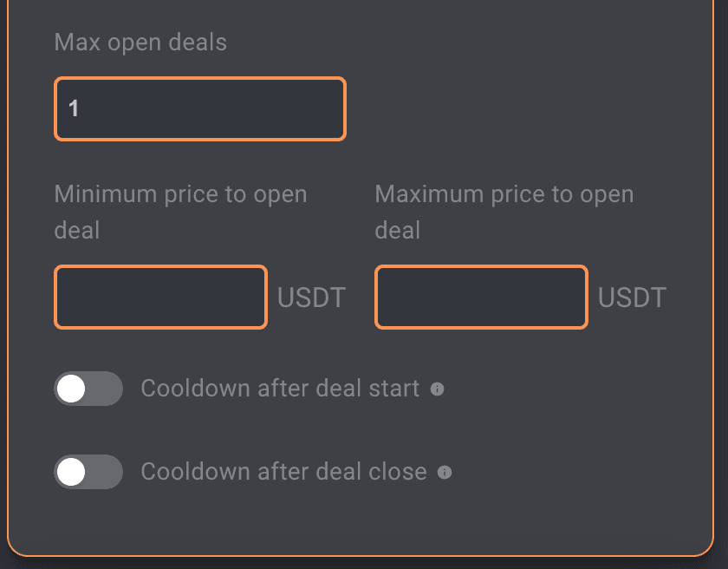
Task: Click gray track of deal start cooldown switch
Action: (x=106, y=389)
